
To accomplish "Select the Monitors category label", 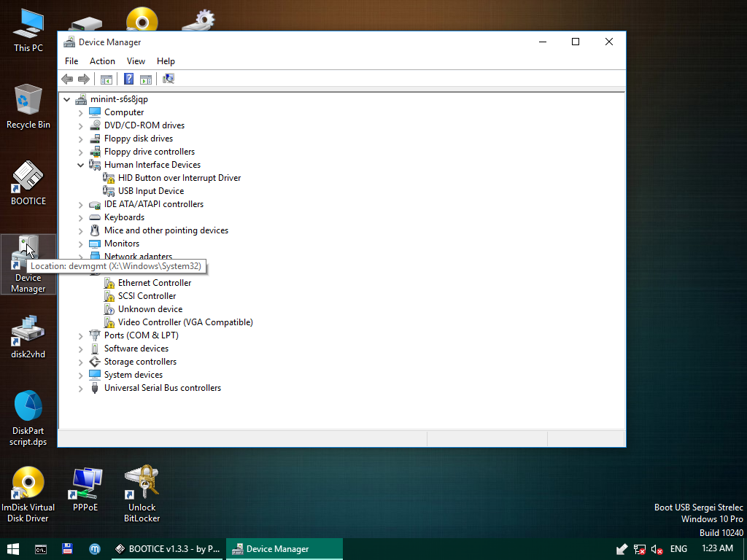I will pos(122,244).
